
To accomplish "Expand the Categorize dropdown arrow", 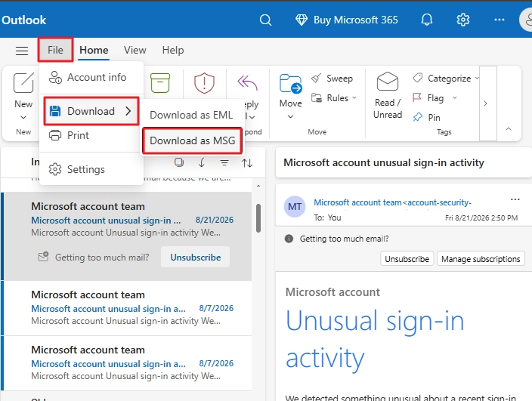I will (x=477, y=78).
